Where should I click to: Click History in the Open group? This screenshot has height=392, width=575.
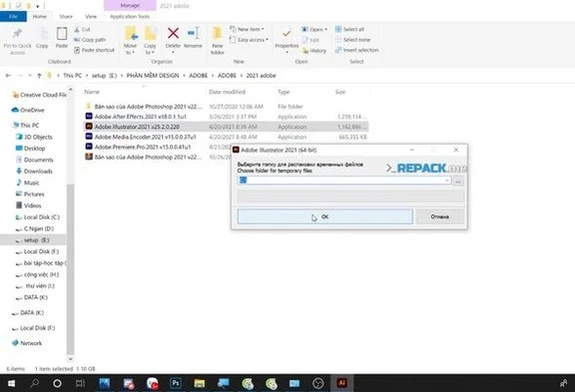(313, 51)
